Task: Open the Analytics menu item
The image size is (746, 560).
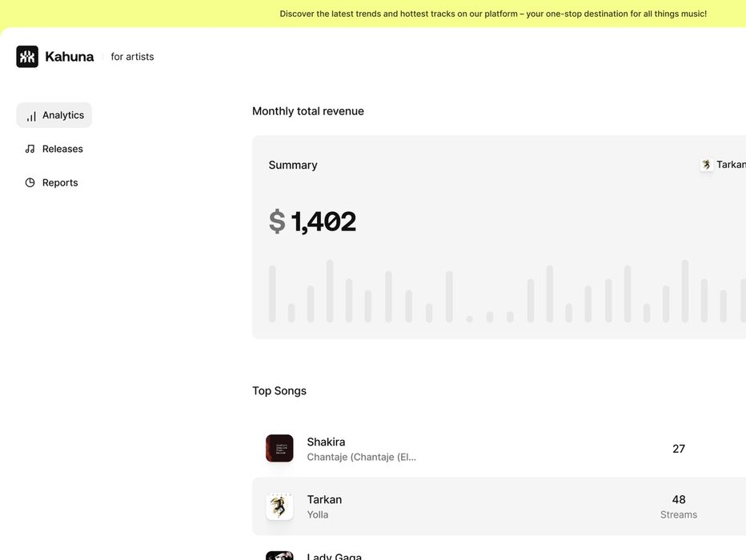Action: tap(63, 115)
